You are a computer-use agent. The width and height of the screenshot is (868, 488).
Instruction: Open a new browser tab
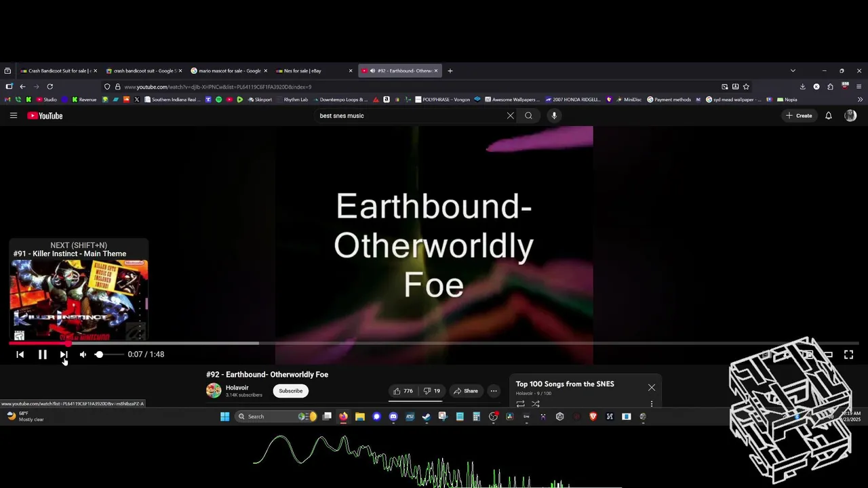tap(450, 70)
